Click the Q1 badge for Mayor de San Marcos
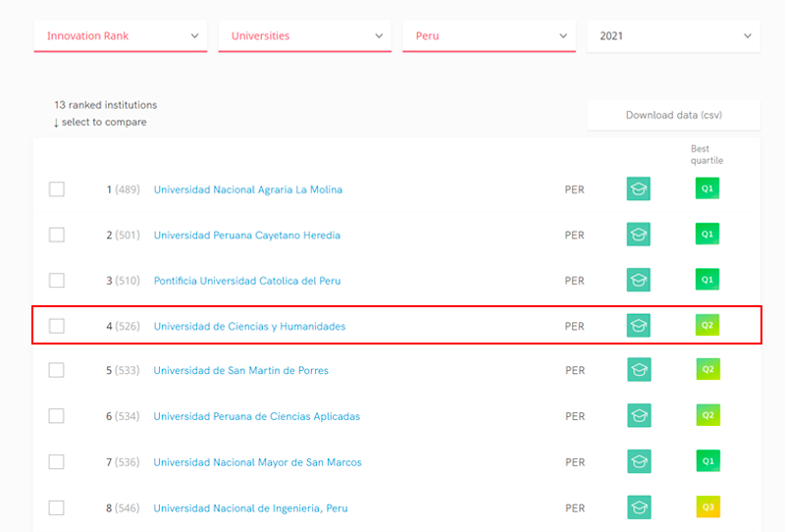The height and width of the screenshot is (532, 785). [707, 461]
